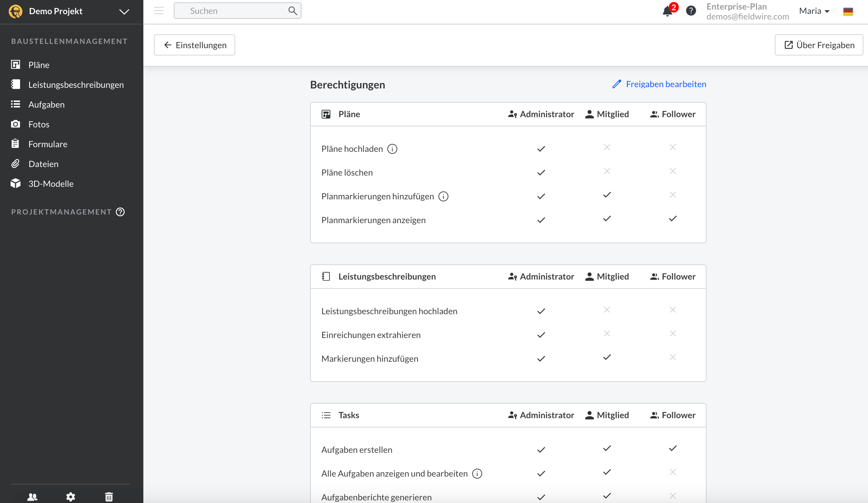Click Follower cross for Pläne löschen

pos(673,171)
